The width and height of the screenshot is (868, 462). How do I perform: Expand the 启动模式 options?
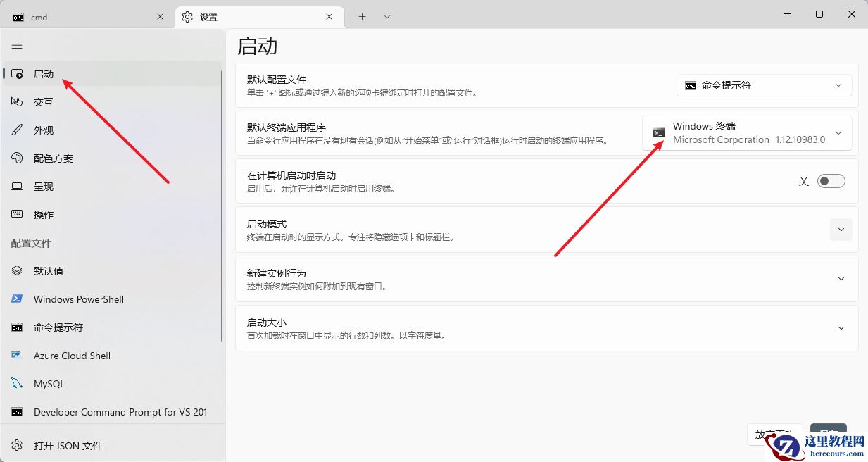pos(841,230)
